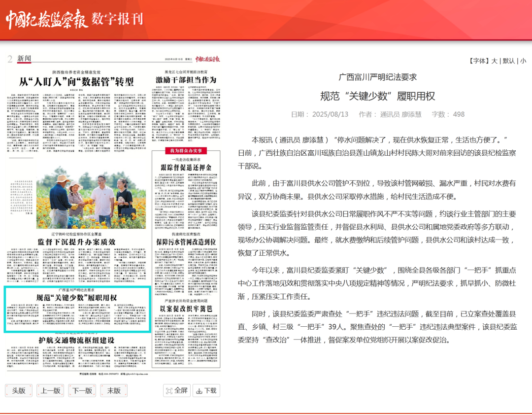Click the 数字报刊 header title

click(117, 19)
